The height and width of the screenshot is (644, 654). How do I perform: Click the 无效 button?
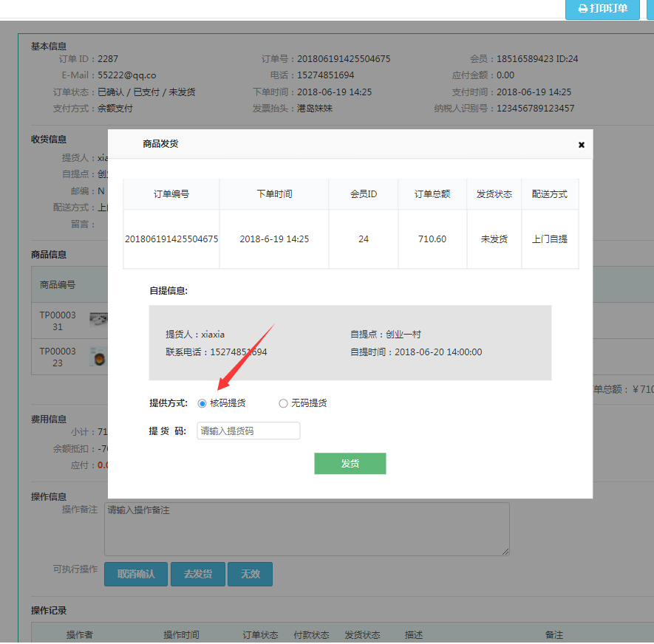[x=250, y=574]
